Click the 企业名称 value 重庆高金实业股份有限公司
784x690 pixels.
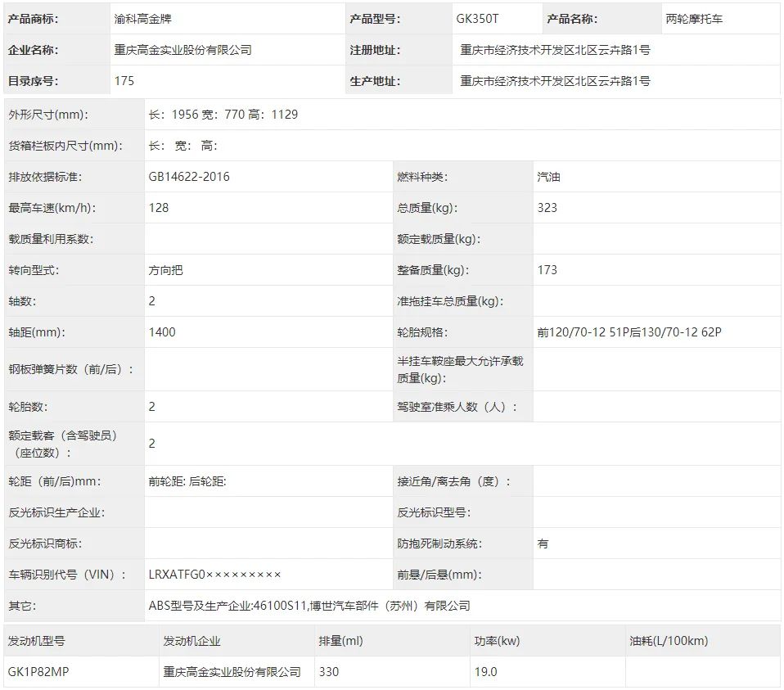183,50
